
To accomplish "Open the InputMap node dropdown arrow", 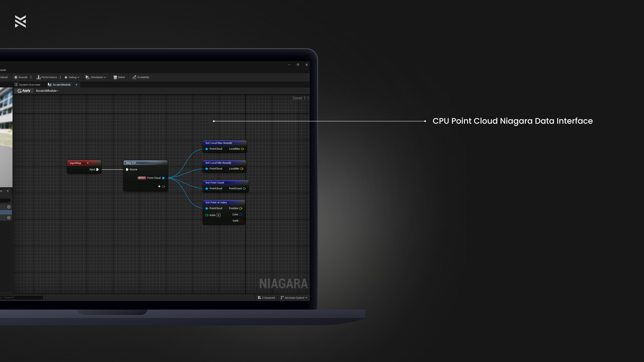I will [x=88, y=163].
